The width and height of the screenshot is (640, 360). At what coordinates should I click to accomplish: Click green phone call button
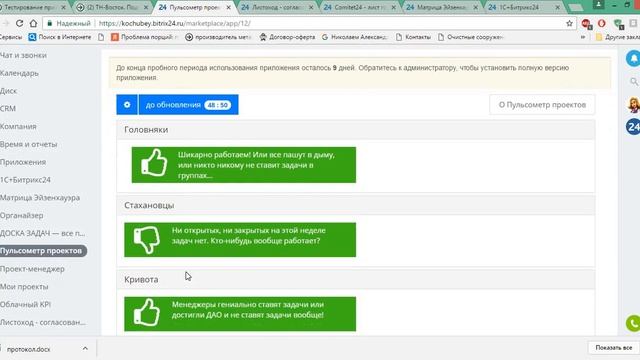[x=633, y=323]
